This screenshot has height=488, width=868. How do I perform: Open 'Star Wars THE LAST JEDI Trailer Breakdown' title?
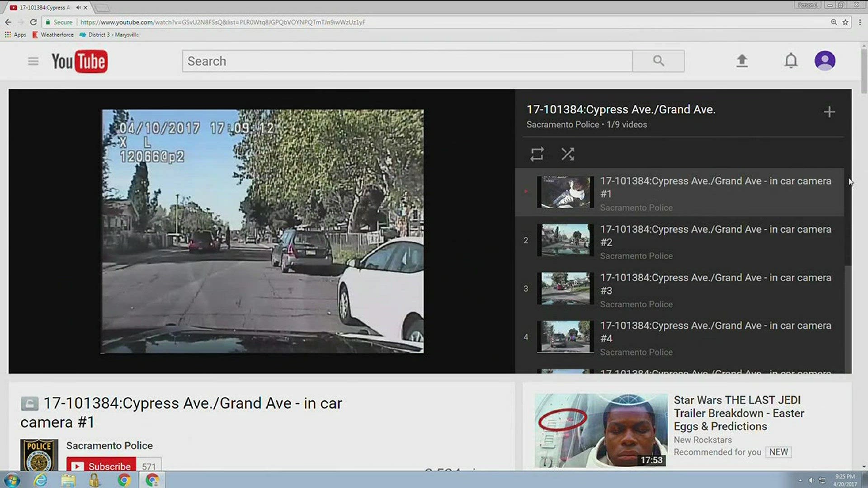pos(739,413)
